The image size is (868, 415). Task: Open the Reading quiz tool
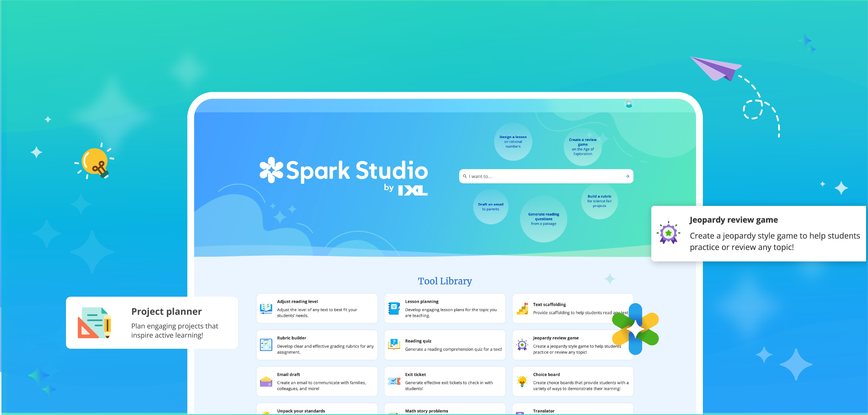click(445, 345)
